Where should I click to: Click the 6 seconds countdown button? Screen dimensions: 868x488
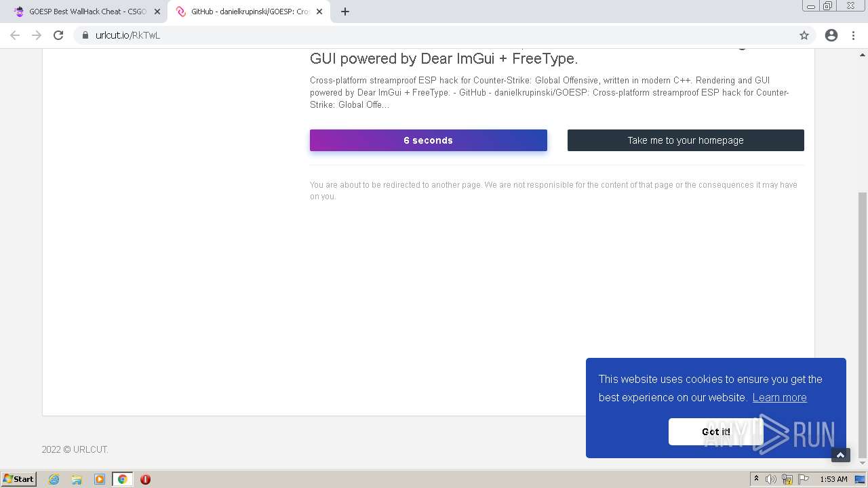(x=429, y=140)
